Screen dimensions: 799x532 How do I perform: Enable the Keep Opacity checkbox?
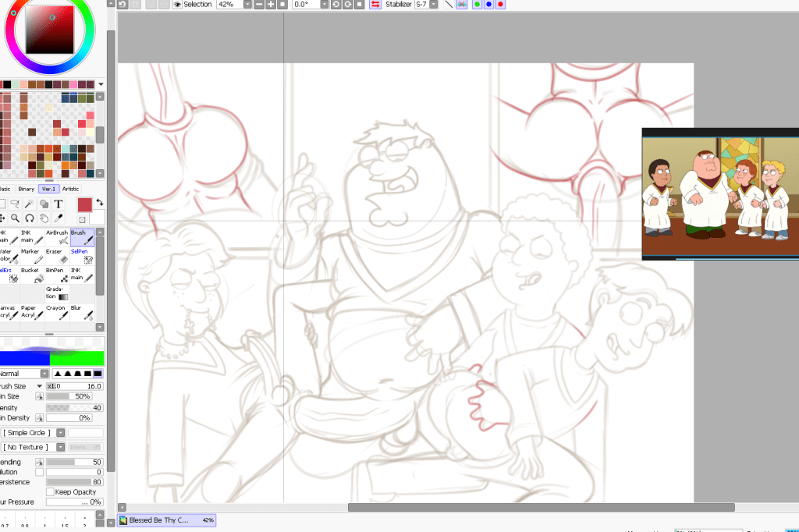tap(51, 492)
